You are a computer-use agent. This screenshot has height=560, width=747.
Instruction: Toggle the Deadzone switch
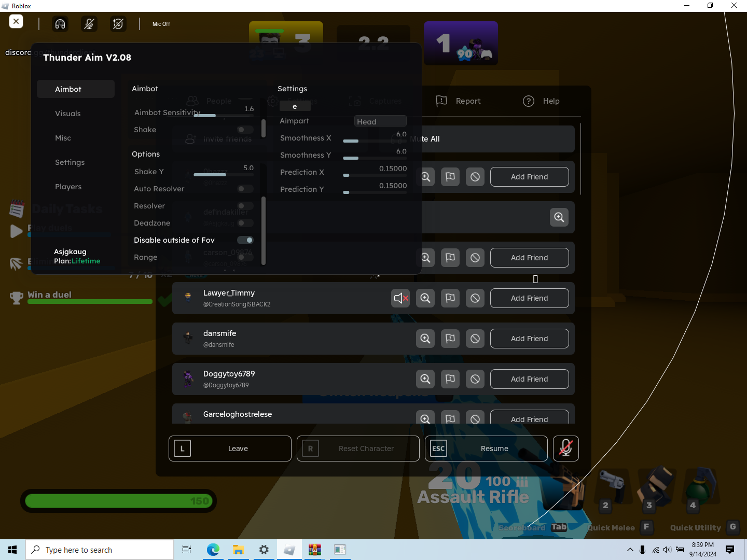pos(245,223)
